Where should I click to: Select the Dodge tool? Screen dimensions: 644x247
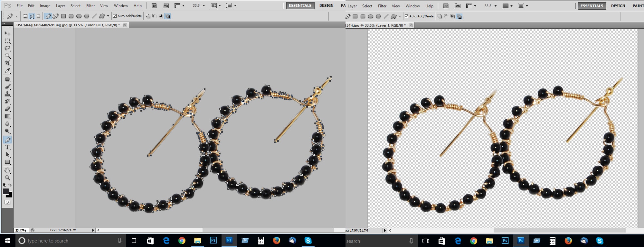pos(7,131)
